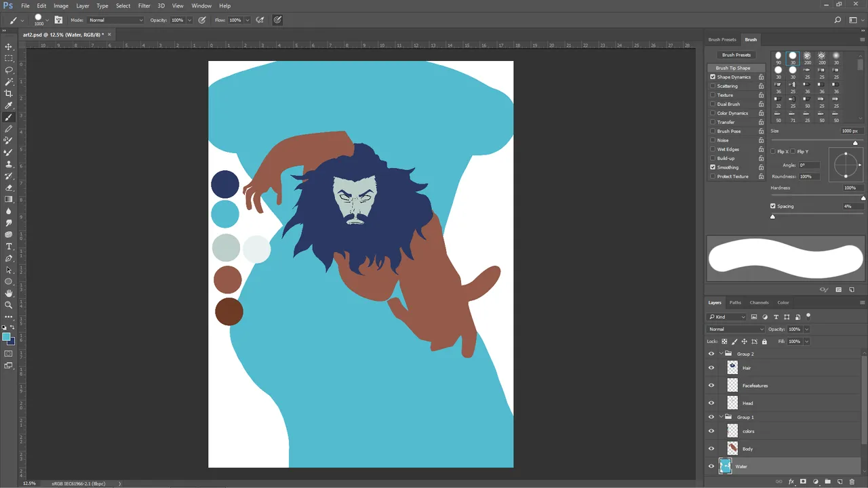Open the layer Opacity dropdown arrow
Viewport: 868px width, 488px height.
coord(806,329)
